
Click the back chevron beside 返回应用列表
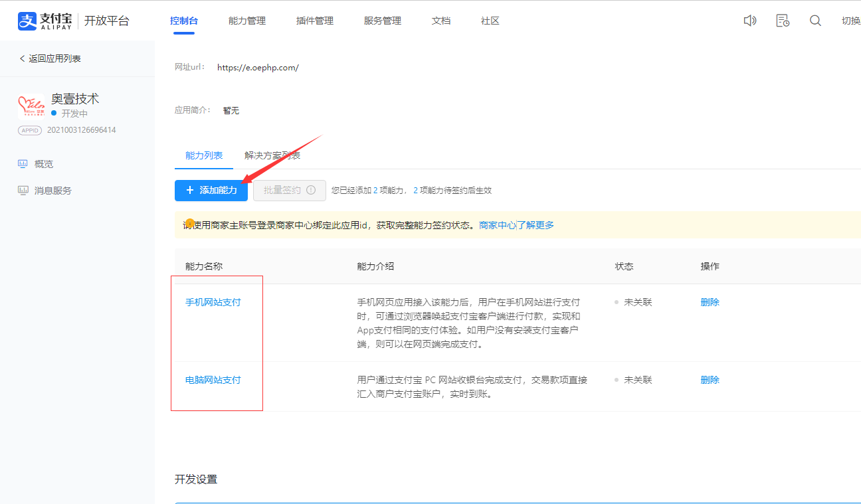22,58
